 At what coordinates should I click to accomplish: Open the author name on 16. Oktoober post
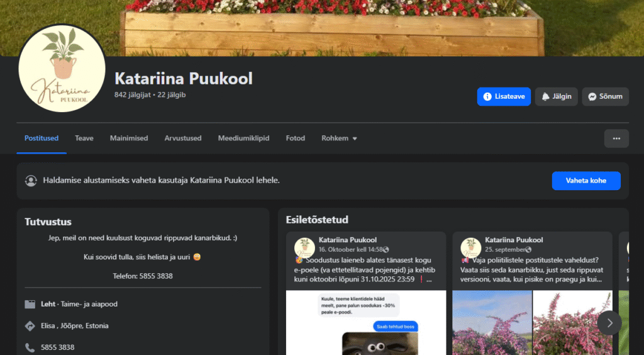pyautogui.click(x=347, y=240)
